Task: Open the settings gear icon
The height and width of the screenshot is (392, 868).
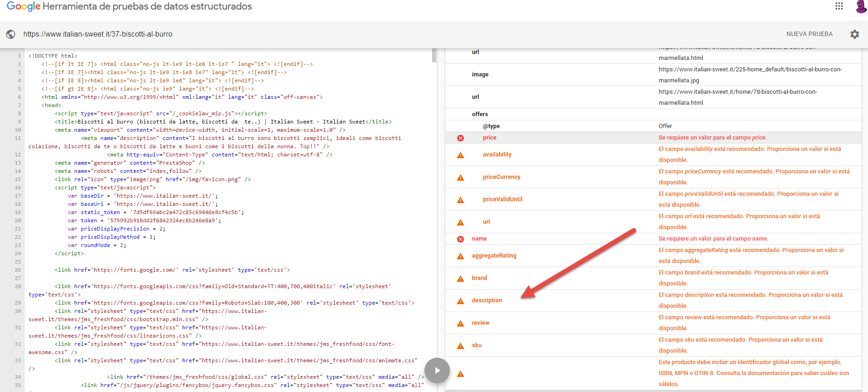Action: (855, 34)
